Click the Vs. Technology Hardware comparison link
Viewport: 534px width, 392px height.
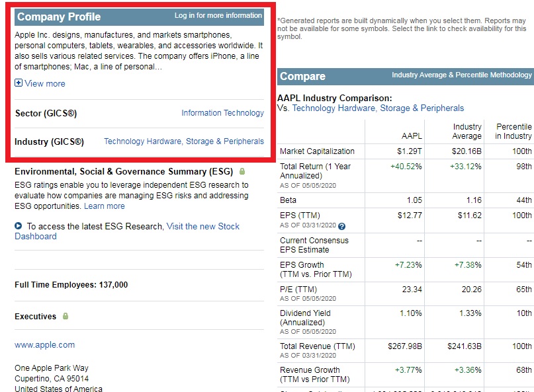click(378, 108)
